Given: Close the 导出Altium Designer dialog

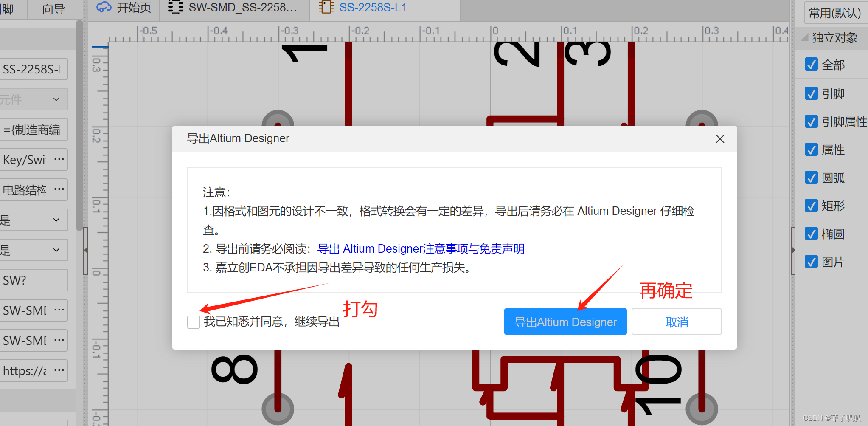Looking at the screenshot, I should point(720,139).
